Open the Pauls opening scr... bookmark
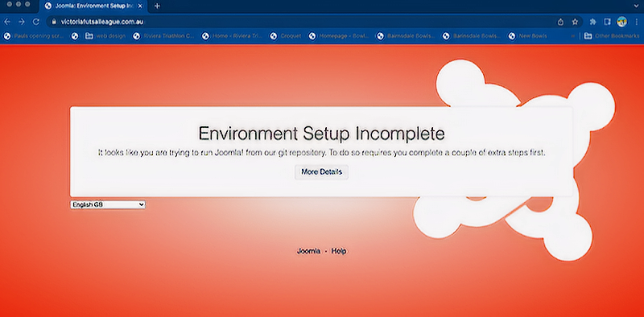This screenshot has height=317, width=644. coord(34,36)
